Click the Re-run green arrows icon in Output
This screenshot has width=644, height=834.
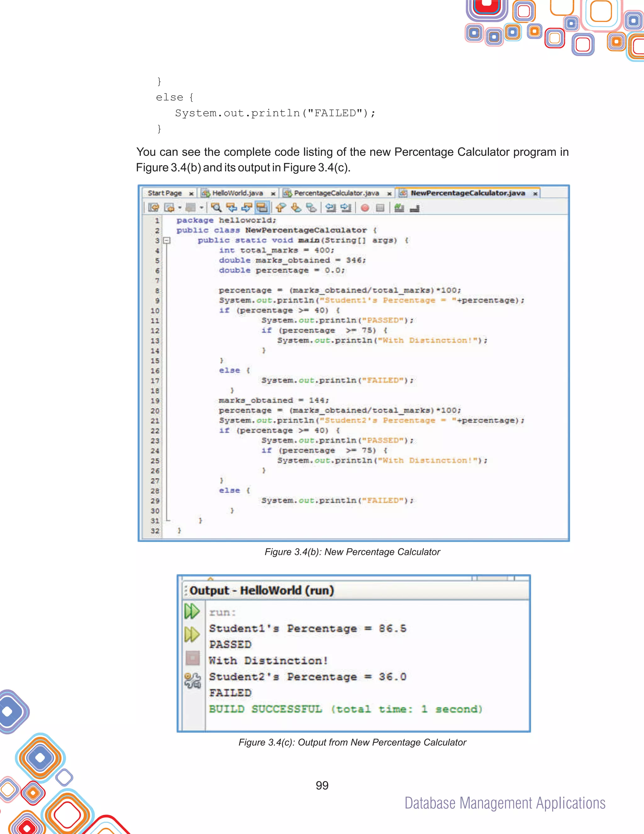[x=192, y=611]
